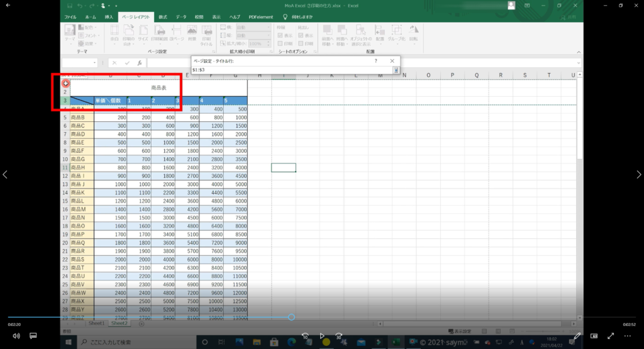
Task: Select the Sheet1 worksheet tab
Action: pos(96,323)
